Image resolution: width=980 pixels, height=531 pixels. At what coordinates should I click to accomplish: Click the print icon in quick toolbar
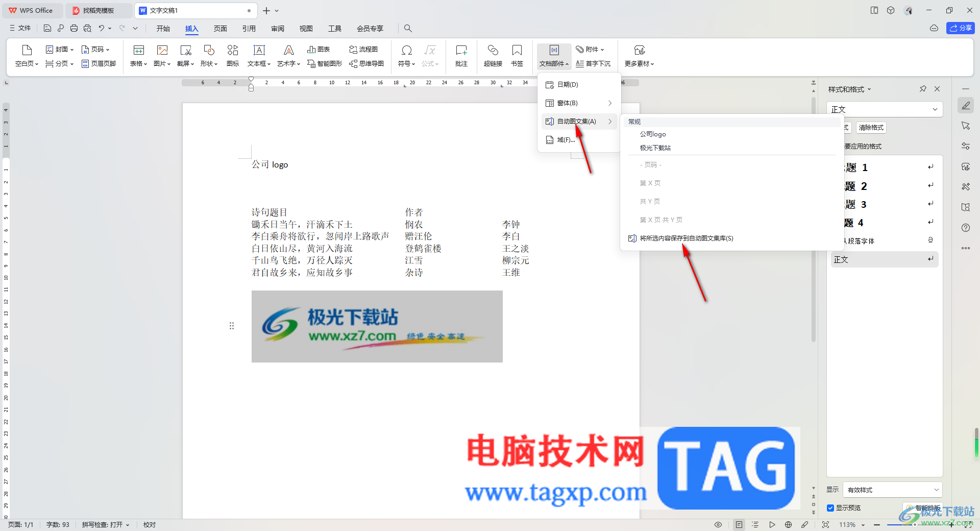point(74,29)
